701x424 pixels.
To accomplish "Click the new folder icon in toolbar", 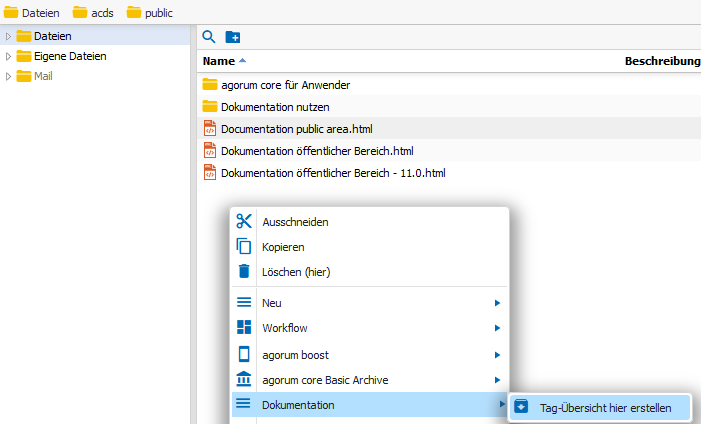I will [232, 37].
